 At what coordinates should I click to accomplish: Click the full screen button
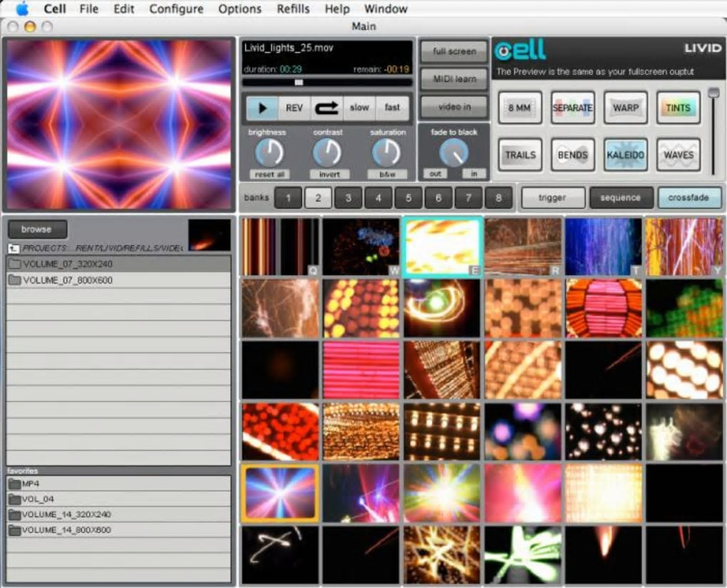click(x=454, y=51)
